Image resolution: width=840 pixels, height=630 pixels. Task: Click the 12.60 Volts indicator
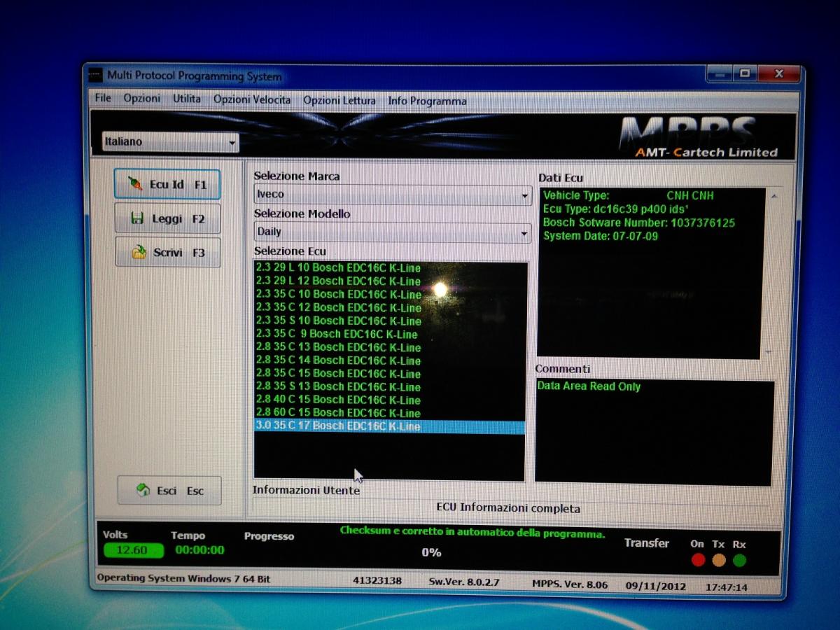pyautogui.click(x=132, y=550)
